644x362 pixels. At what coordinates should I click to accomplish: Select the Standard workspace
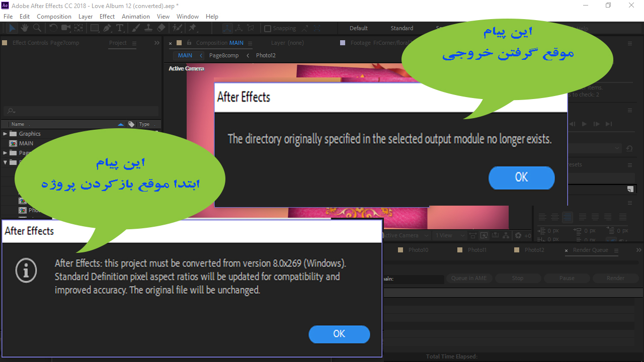(401, 28)
